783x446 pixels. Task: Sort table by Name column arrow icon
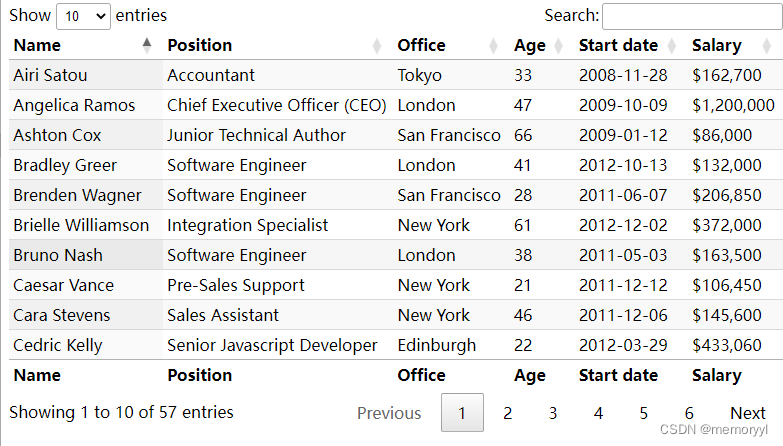pyautogui.click(x=147, y=45)
